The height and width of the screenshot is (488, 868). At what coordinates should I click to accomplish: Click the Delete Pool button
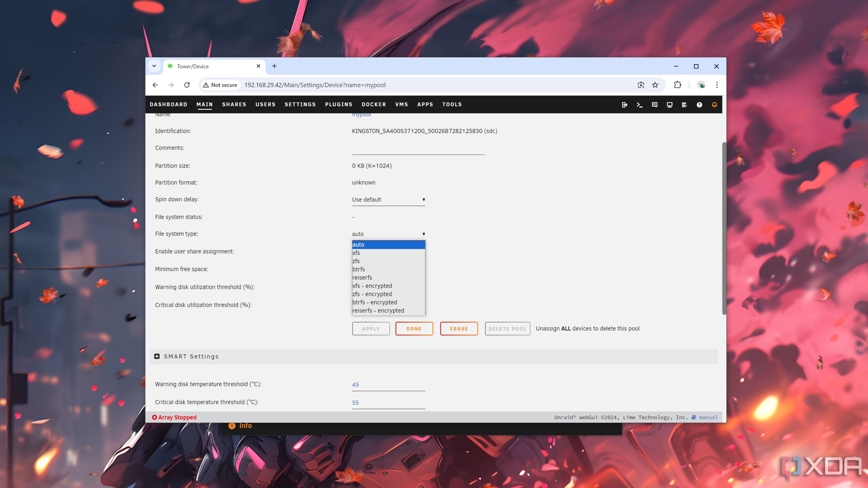(507, 329)
